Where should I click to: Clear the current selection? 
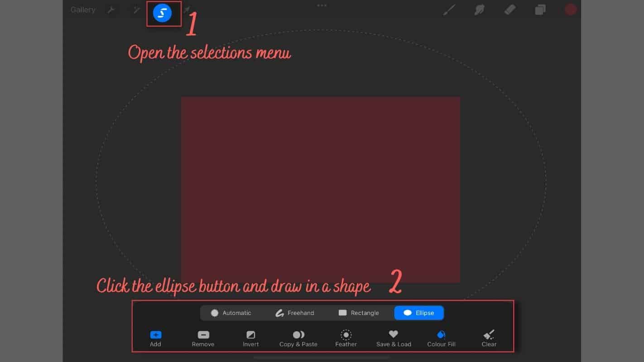[x=489, y=339]
